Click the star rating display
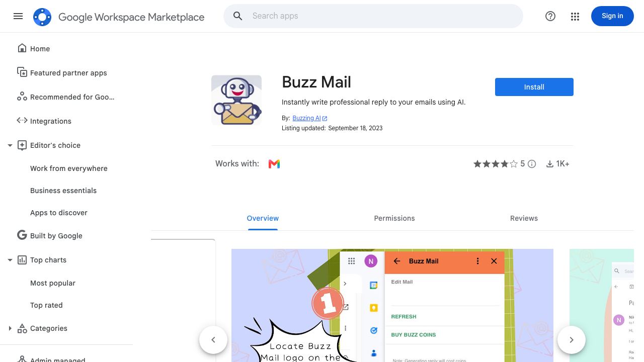 [496, 164]
